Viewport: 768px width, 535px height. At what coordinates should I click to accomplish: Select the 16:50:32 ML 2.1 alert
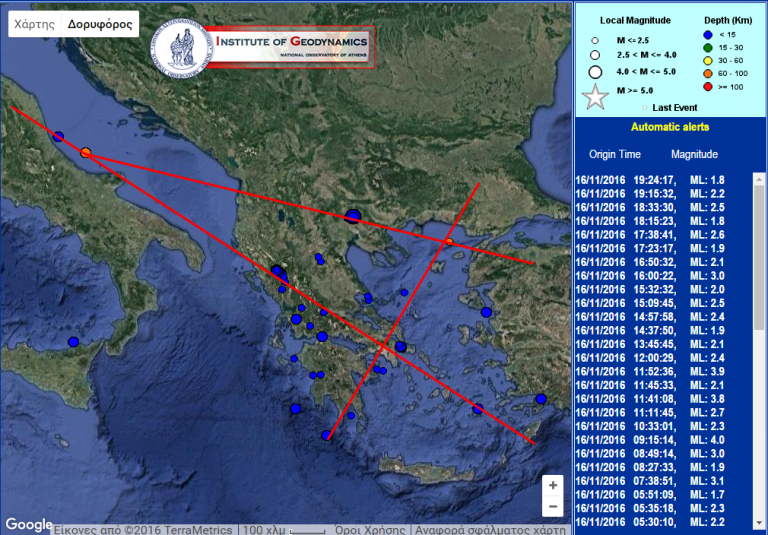coord(649,262)
